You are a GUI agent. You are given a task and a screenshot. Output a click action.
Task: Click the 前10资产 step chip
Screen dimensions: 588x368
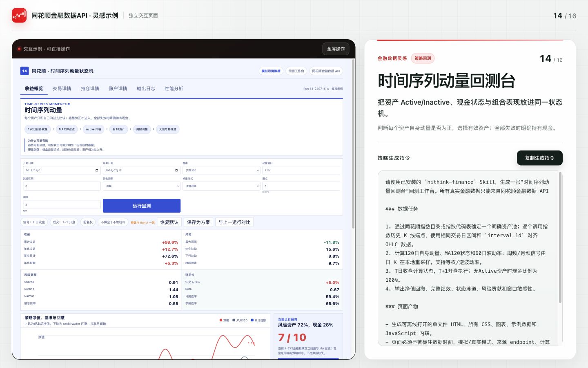pyautogui.click(x=119, y=129)
